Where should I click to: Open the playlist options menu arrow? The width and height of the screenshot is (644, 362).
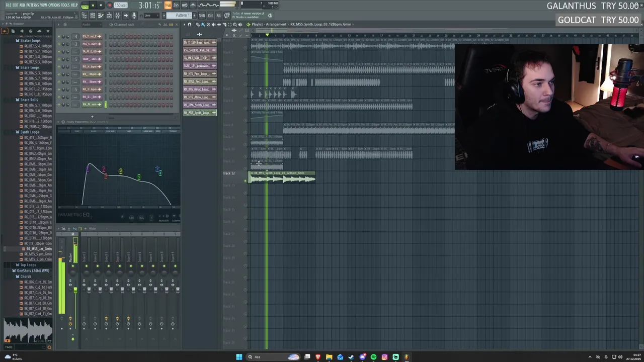(x=184, y=24)
